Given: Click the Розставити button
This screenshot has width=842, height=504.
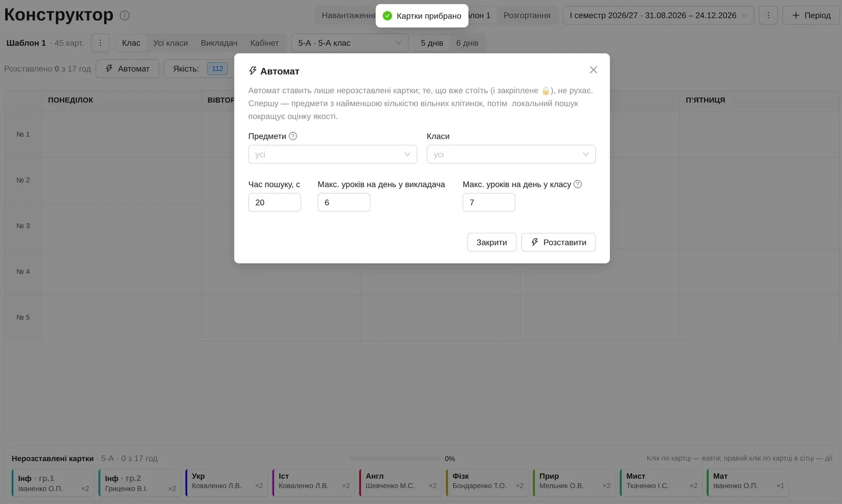Looking at the screenshot, I should tap(558, 242).
